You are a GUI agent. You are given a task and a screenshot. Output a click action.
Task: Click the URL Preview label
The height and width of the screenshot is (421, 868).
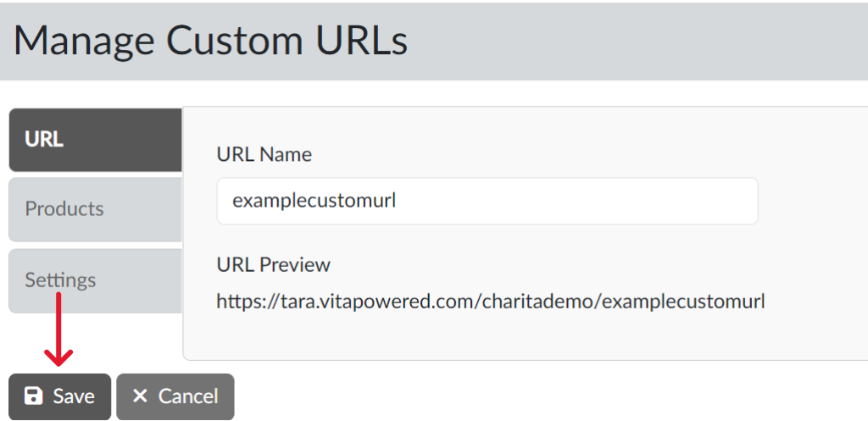coord(273,264)
